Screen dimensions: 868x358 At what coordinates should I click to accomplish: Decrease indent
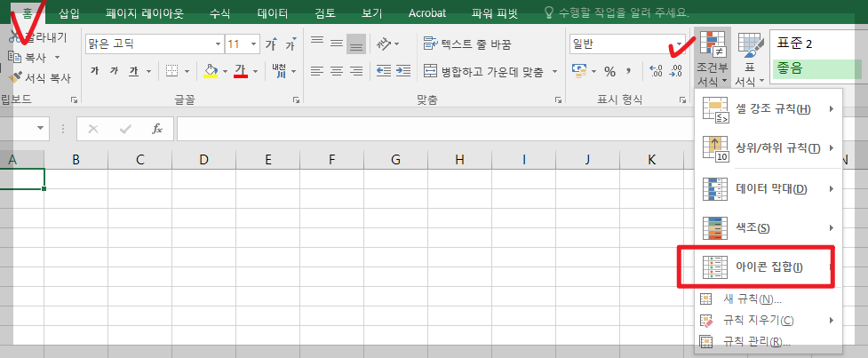pyautogui.click(x=383, y=71)
